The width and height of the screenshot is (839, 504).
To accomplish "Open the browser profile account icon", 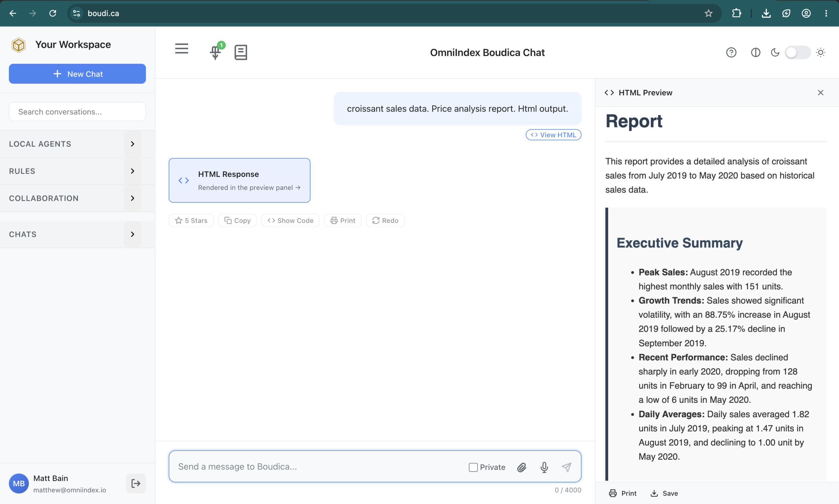I will (x=806, y=13).
